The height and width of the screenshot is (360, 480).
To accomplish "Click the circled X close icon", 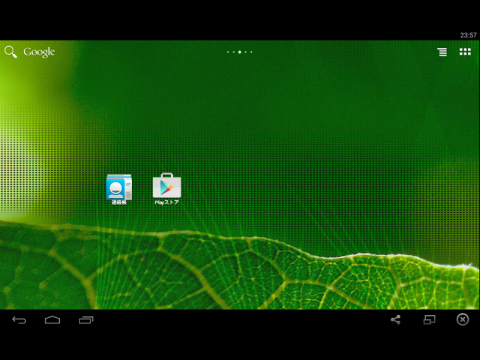I will pyautogui.click(x=463, y=319).
